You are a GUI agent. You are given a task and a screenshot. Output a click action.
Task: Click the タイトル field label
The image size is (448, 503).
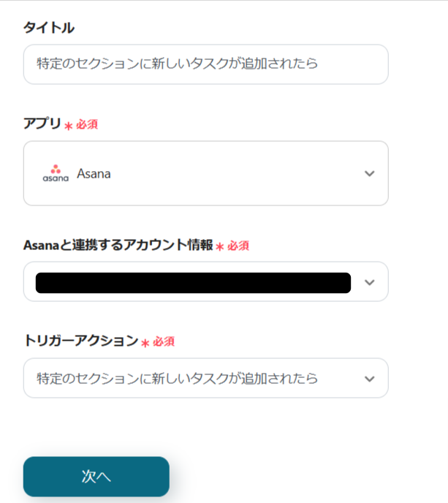(x=48, y=28)
